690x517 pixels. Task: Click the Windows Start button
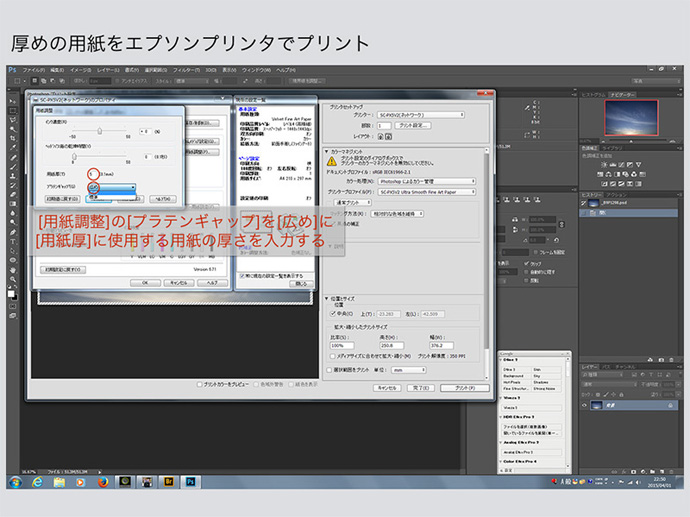[15, 481]
